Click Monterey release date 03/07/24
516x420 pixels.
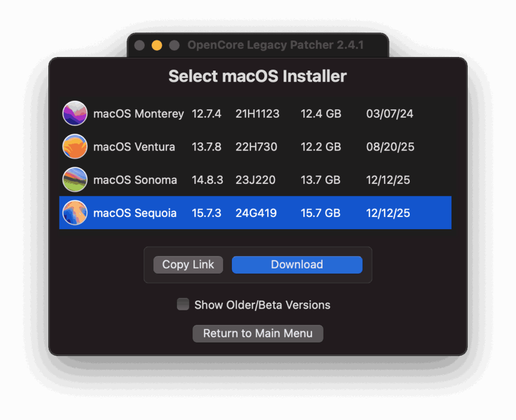coord(390,114)
